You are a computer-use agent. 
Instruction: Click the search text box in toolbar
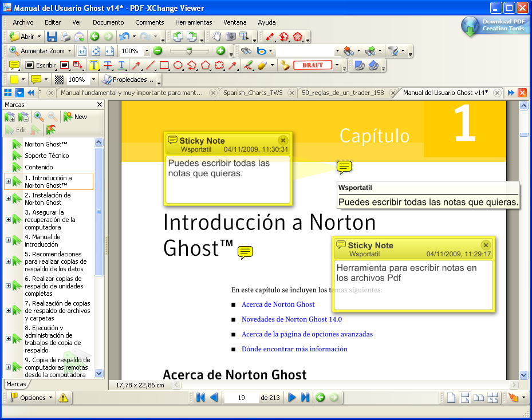click(305, 51)
